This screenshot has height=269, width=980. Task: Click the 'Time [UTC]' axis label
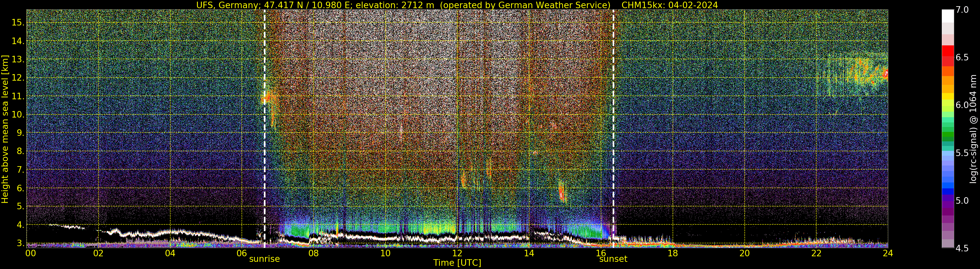tap(457, 263)
